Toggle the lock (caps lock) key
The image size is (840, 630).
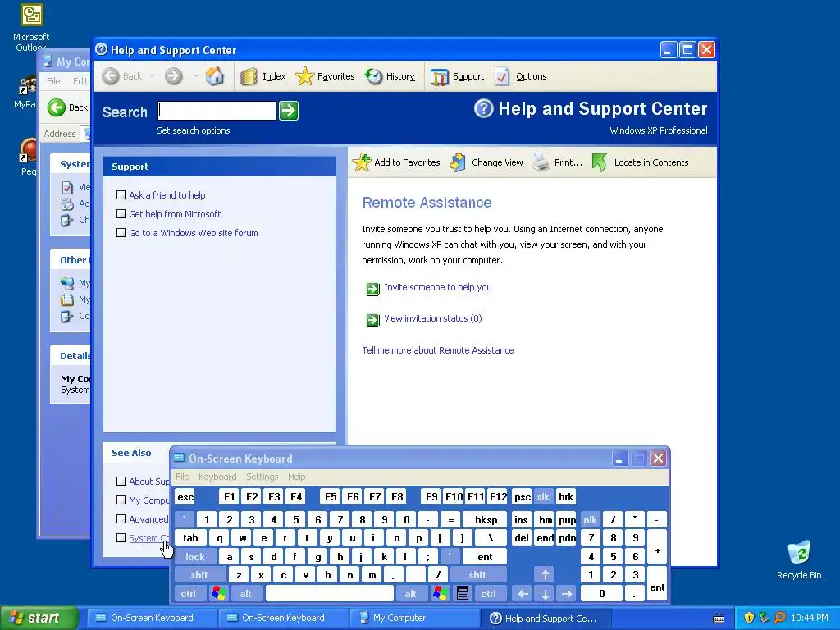click(195, 557)
